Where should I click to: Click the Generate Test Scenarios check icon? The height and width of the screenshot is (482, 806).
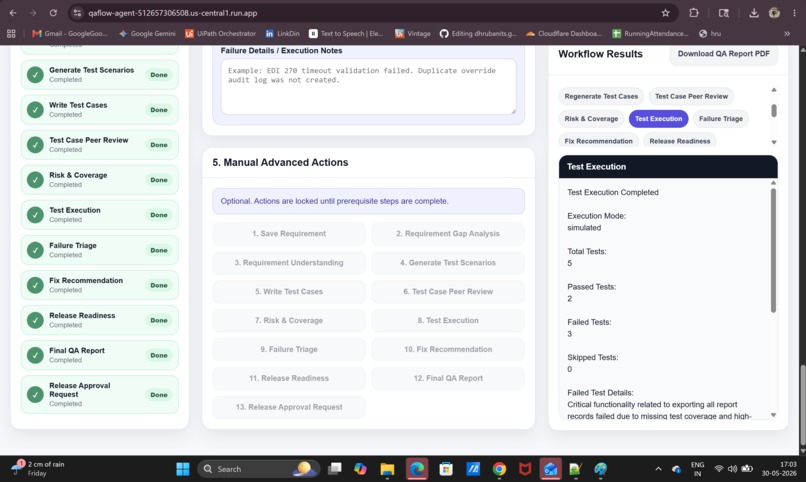coord(35,75)
